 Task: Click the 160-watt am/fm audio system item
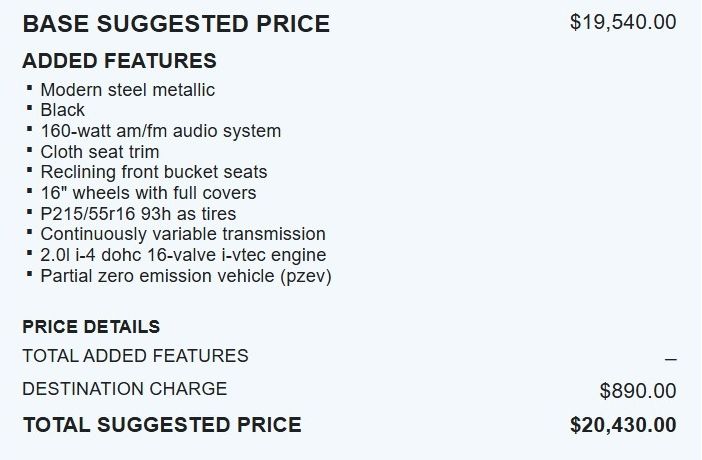[x=160, y=131]
